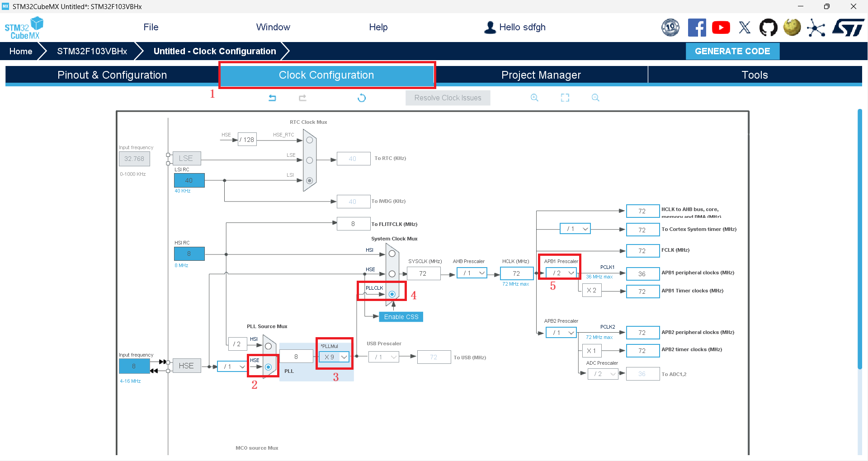Open the GitHub icon link
868x461 pixels.
click(x=768, y=28)
